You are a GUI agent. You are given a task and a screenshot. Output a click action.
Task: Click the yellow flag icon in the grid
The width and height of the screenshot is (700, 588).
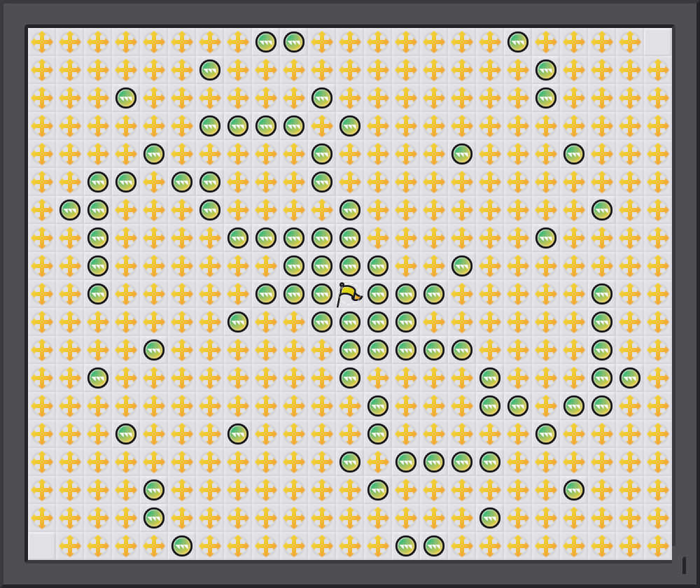click(x=349, y=295)
